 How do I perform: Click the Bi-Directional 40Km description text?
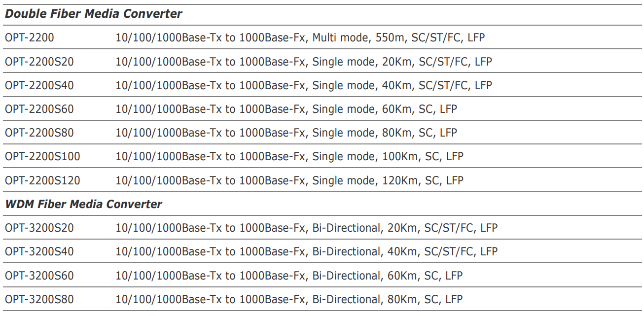click(306, 252)
